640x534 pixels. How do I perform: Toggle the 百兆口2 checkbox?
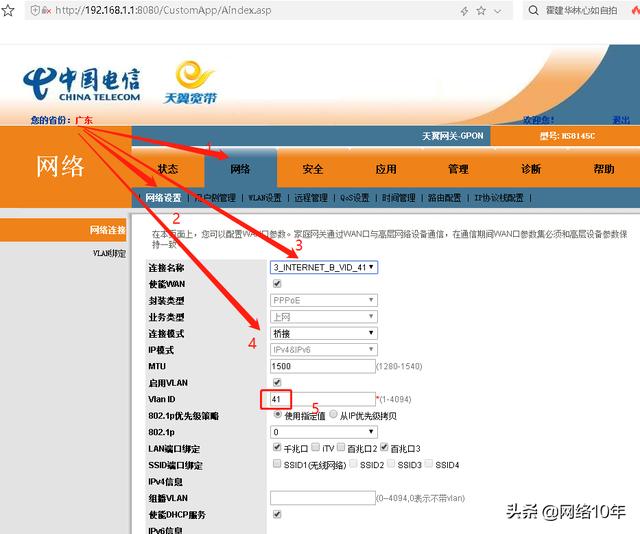pos(341,447)
